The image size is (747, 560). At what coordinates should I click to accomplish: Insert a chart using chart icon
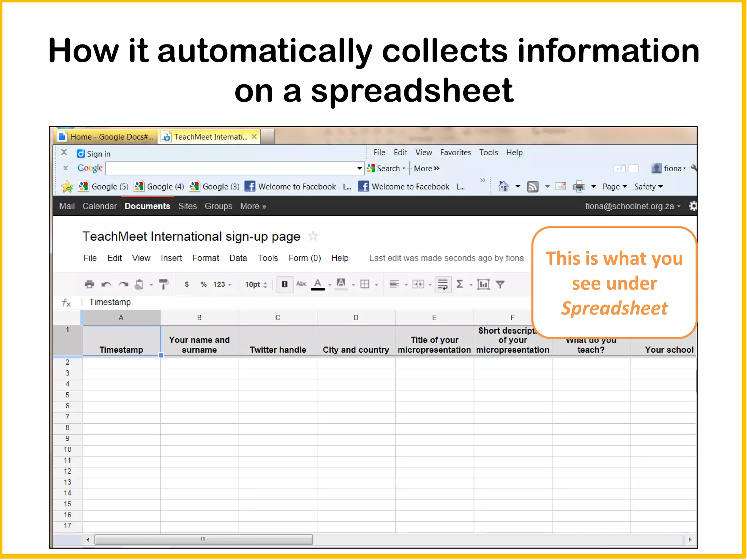tap(483, 284)
